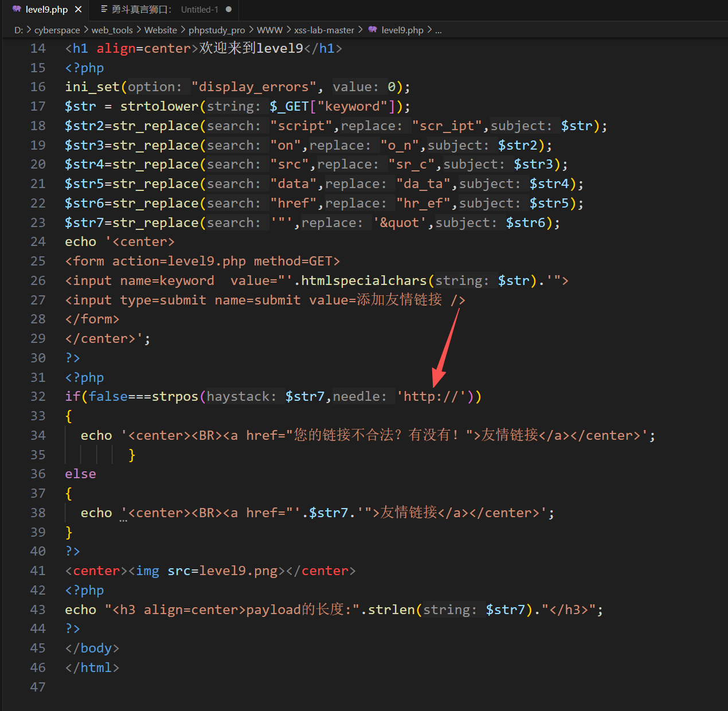Image resolution: width=728 pixels, height=711 pixels.
Task: Click line number 23 in the gutter
Action: (x=38, y=222)
